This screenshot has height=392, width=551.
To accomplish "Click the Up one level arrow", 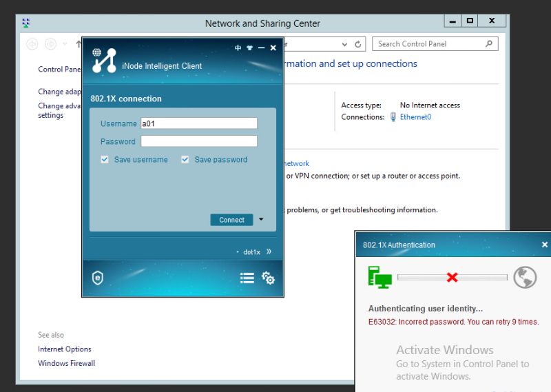I will coord(79,44).
